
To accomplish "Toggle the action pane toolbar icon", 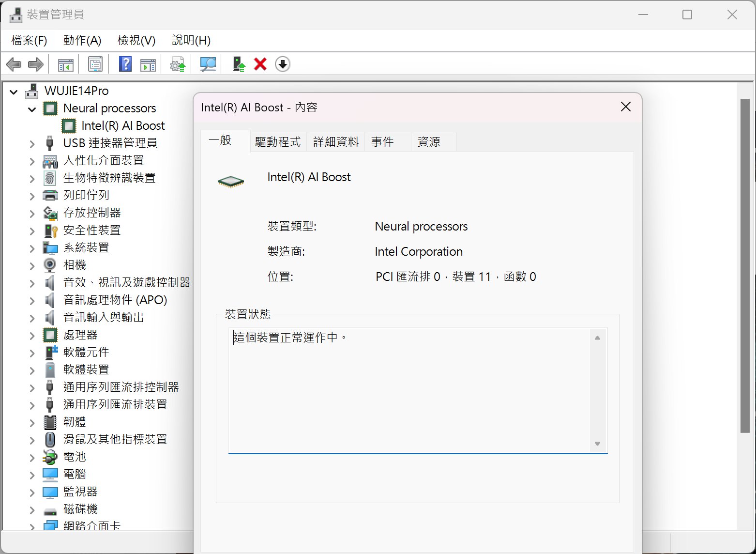I will (x=148, y=64).
